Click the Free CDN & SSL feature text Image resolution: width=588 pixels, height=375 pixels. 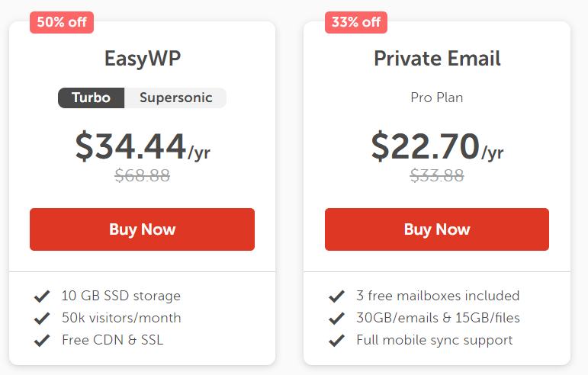(x=113, y=340)
